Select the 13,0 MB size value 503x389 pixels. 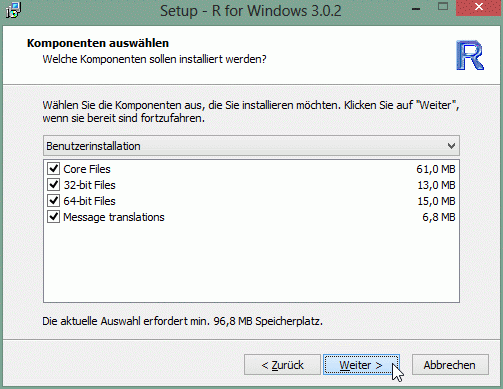coord(436,185)
